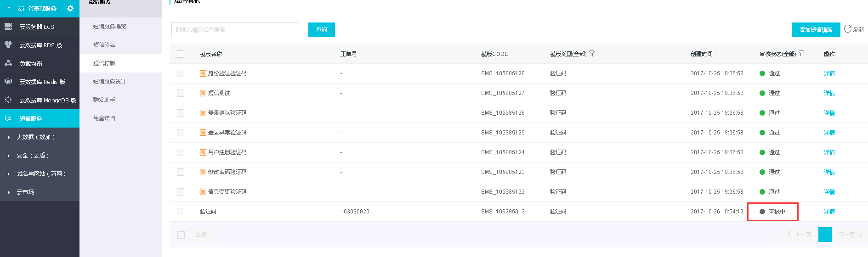Click the filter icon beside 模版类型(全部)
This screenshot has height=257, width=868.
(x=592, y=54)
